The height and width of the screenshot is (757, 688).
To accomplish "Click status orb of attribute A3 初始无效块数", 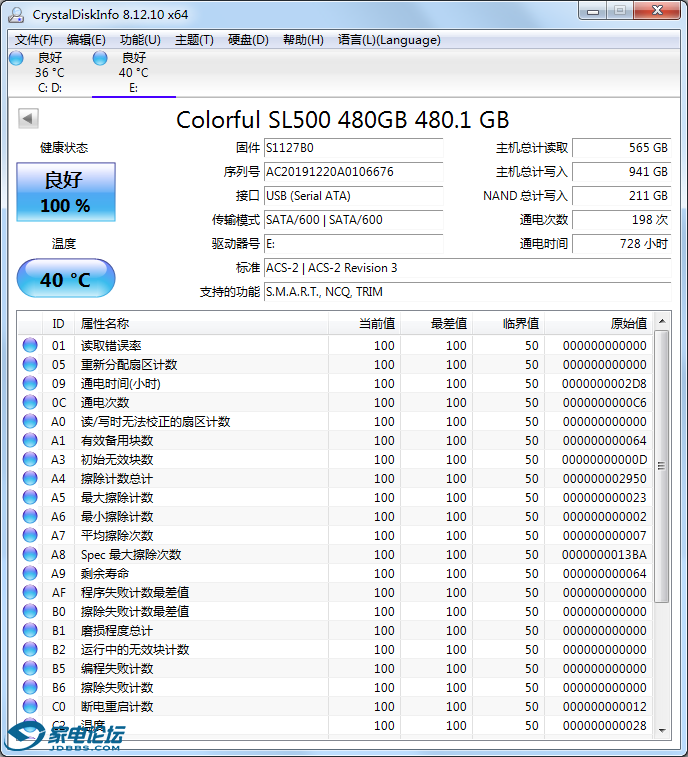I will coord(30,459).
